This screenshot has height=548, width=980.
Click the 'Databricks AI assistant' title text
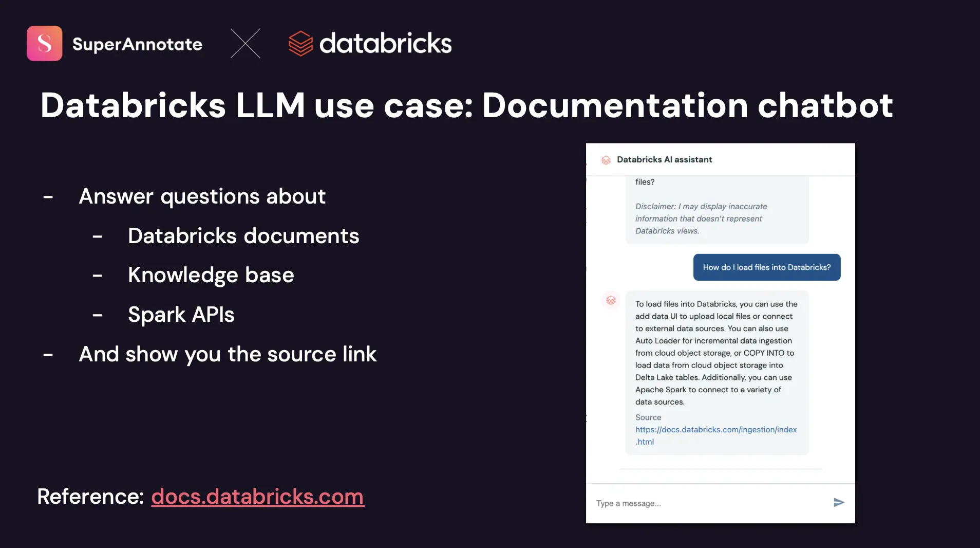pyautogui.click(x=665, y=160)
